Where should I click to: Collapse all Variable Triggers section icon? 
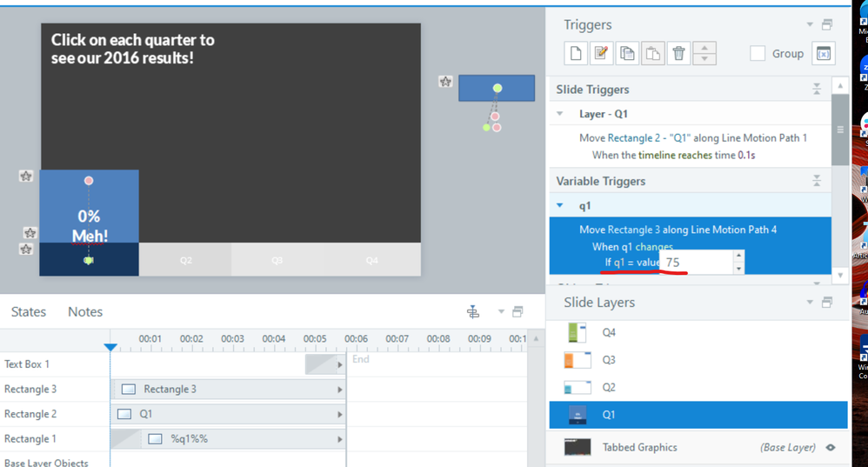[817, 180]
